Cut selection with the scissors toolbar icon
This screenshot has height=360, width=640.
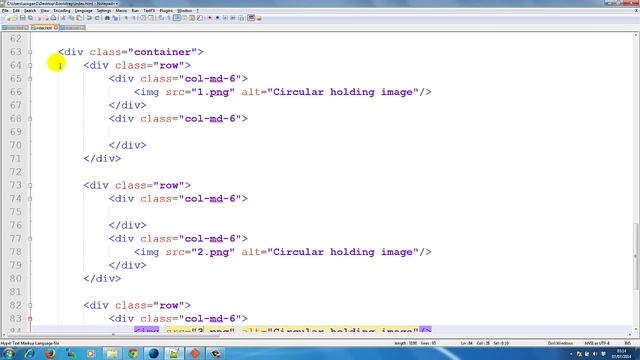coord(63,18)
